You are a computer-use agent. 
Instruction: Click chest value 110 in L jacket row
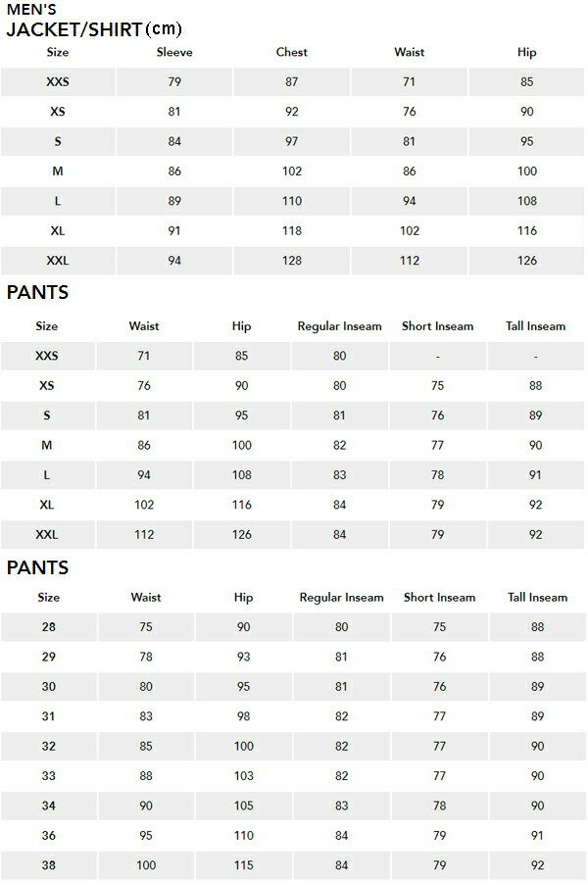tap(292, 202)
